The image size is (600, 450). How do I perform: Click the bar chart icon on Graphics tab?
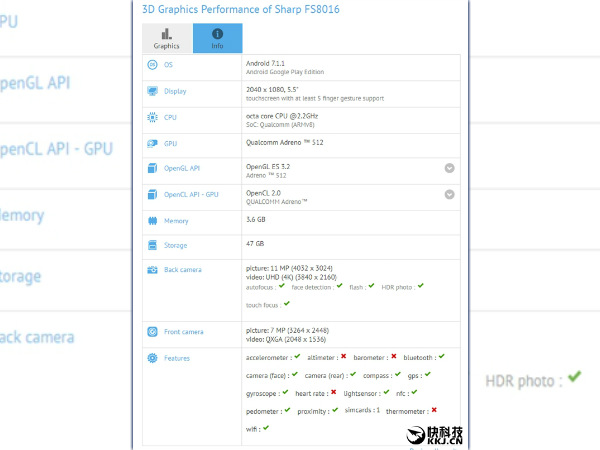click(166, 34)
